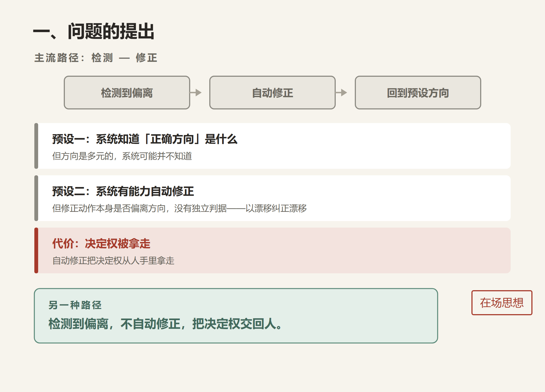Select the 预设二：系统有能力自动修正 title
The image size is (545, 392).
click(123, 191)
